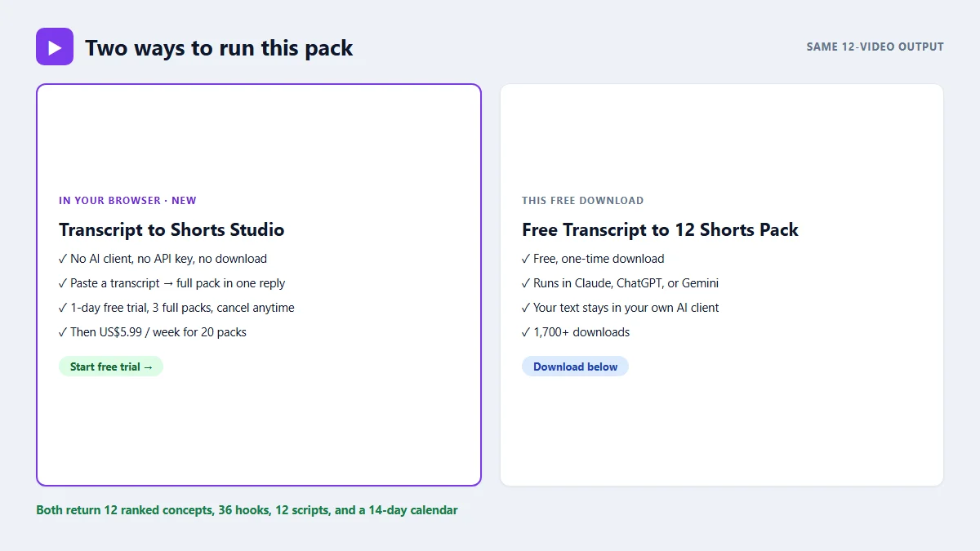Click the 'Two ways to run this pack' title
The height and width of the screenshot is (551, 980).
click(x=219, y=47)
